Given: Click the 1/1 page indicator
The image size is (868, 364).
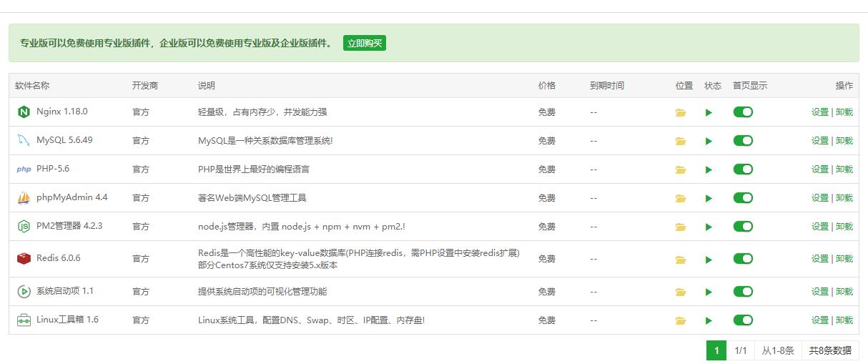Looking at the screenshot, I should 741,350.
